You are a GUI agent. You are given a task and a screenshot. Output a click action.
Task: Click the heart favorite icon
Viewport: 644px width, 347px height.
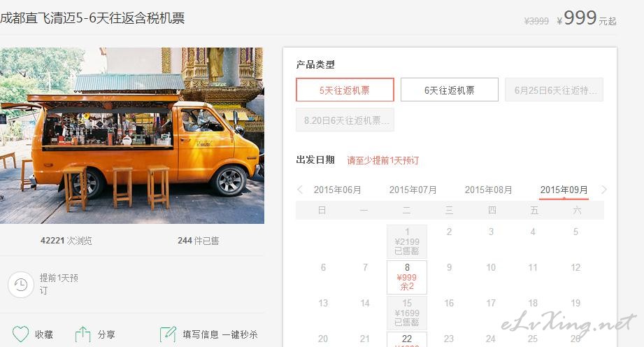20,334
